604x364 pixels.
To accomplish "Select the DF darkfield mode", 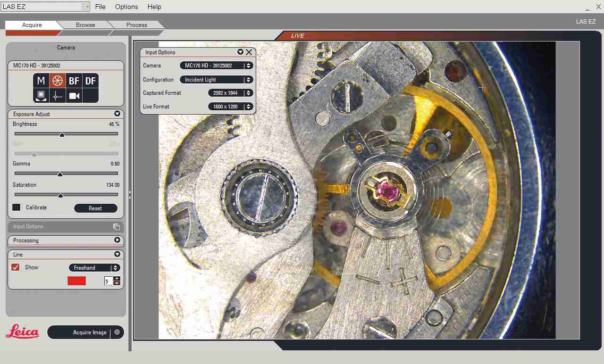I will point(90,81).
